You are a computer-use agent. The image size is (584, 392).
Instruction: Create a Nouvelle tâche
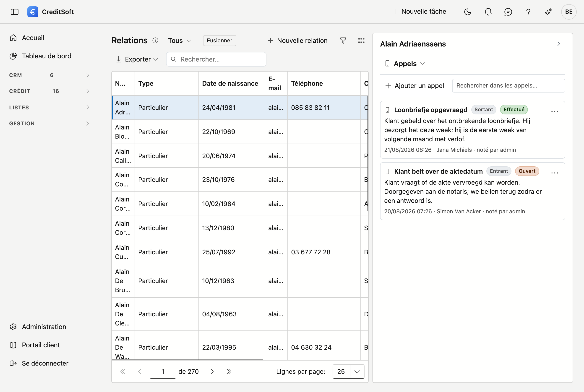(x=419, y=11)
